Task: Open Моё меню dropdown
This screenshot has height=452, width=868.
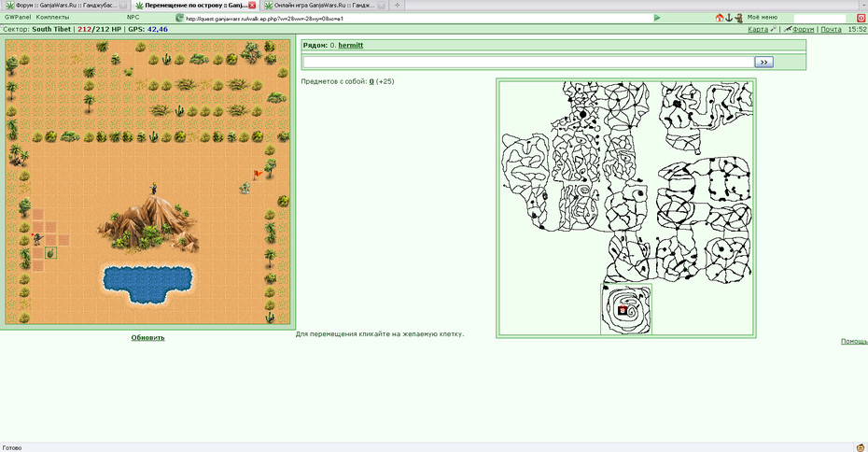Action: click(763, 17)
